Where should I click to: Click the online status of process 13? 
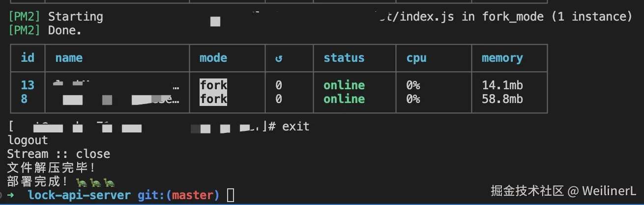344,85
